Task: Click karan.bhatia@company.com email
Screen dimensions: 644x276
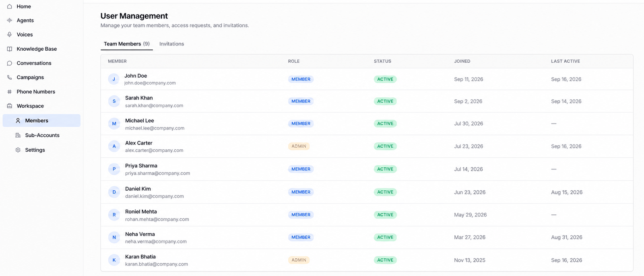Action: point(157,264)
